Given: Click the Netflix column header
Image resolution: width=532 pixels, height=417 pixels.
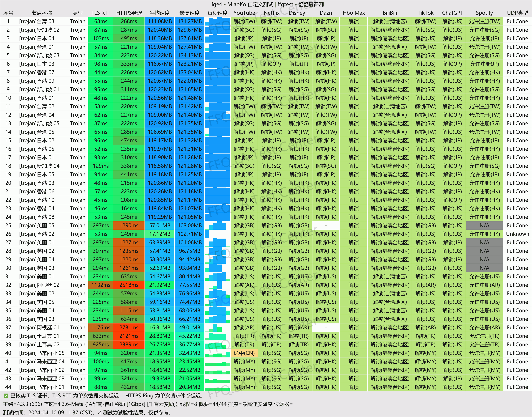Looking at the screenshot, I should [271, 13].
